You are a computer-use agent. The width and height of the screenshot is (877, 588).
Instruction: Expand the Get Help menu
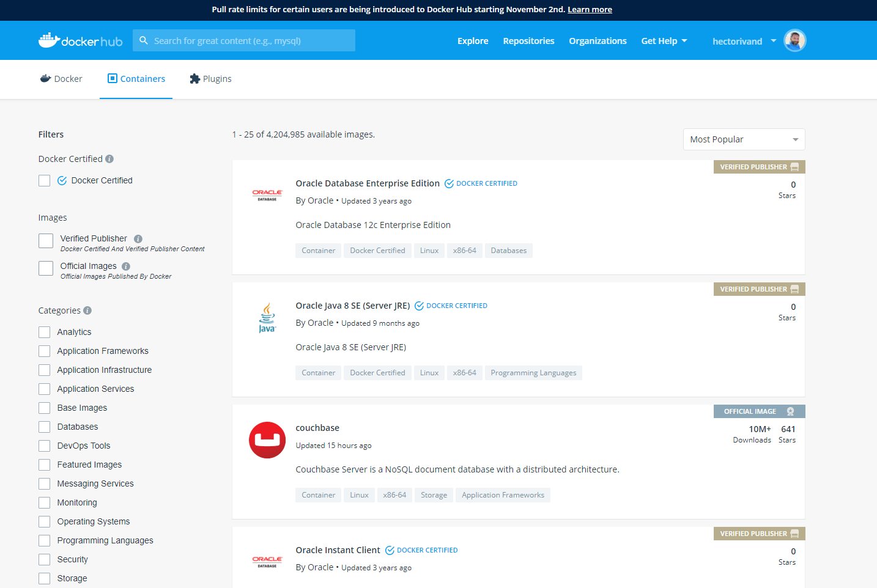click(x=664, y=41)
